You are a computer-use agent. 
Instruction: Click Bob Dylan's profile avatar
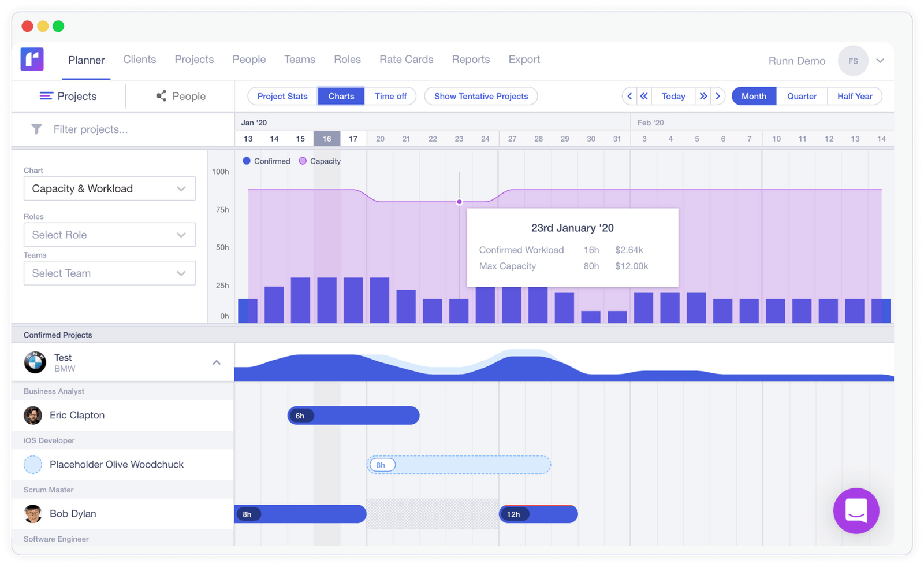tap(33, 513)
